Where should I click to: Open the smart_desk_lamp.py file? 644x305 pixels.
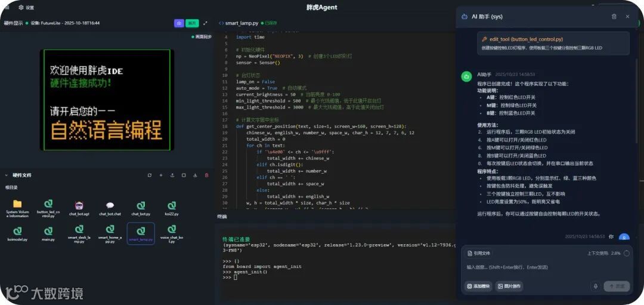tap(79, 235)
